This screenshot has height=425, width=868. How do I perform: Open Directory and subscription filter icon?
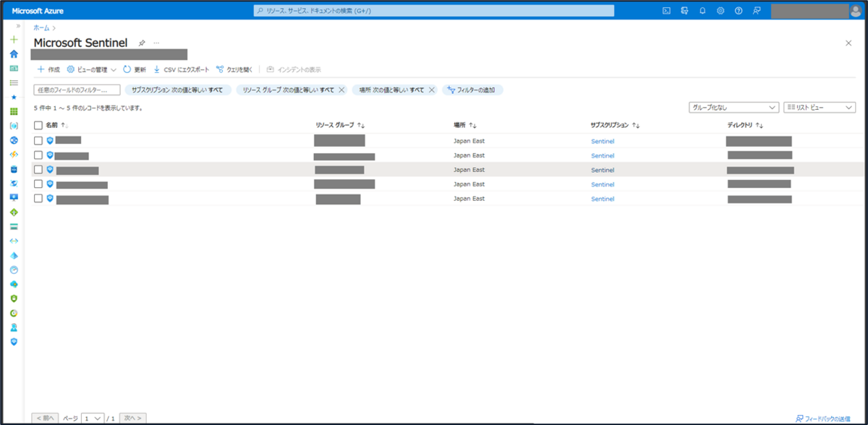coord(684,11)
